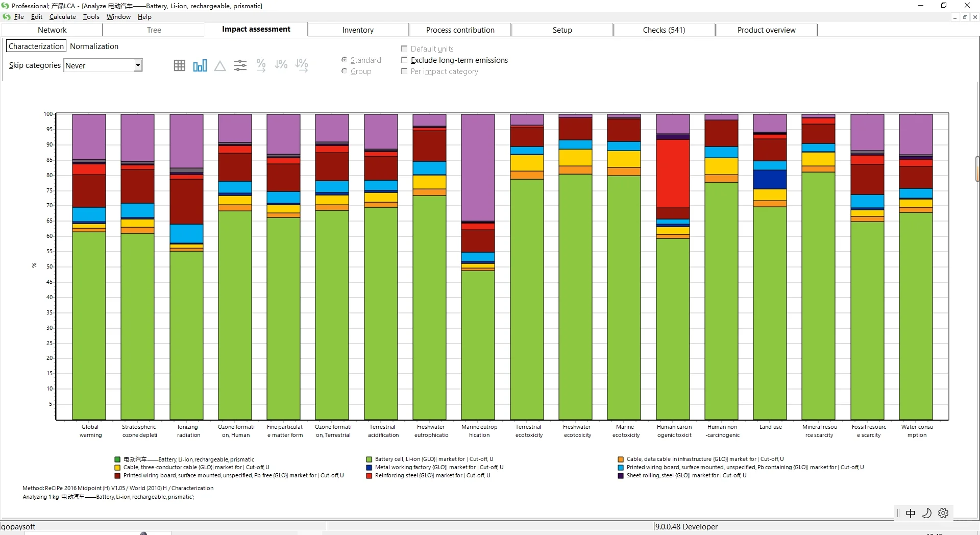
Task: Select the Group radio button
Action: [344, 71]
